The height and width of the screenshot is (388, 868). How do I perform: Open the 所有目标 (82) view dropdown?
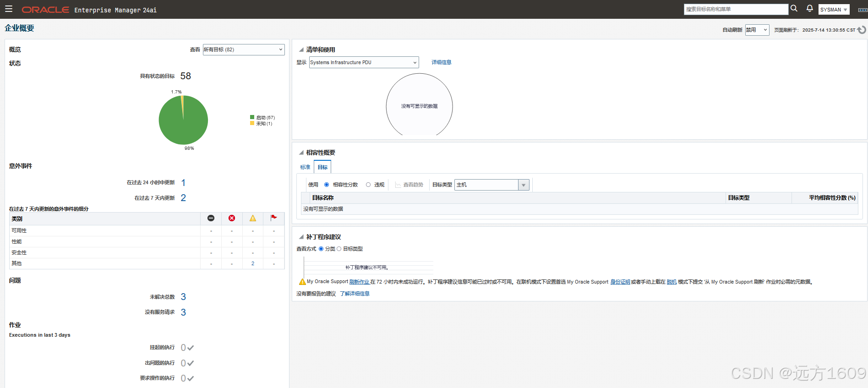(x=244, y=49)
